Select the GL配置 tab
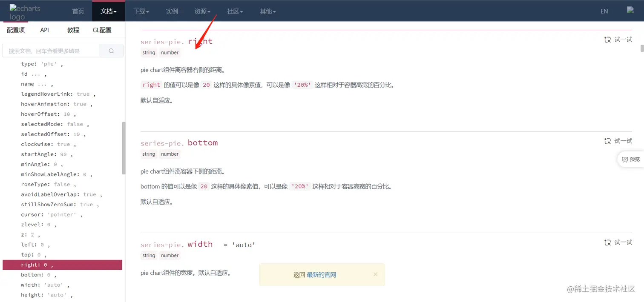The image size is (644, 302). coord(102,30)
